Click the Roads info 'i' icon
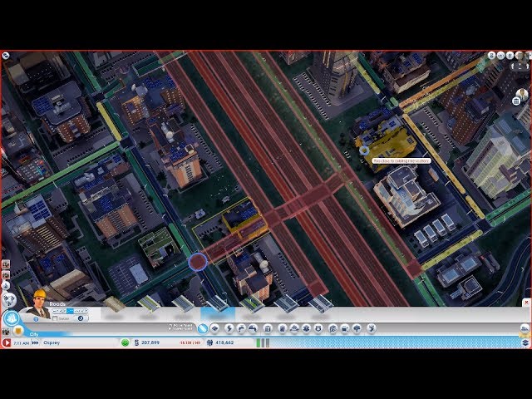This screenshot has height=399, width=532. click(36, 319)
